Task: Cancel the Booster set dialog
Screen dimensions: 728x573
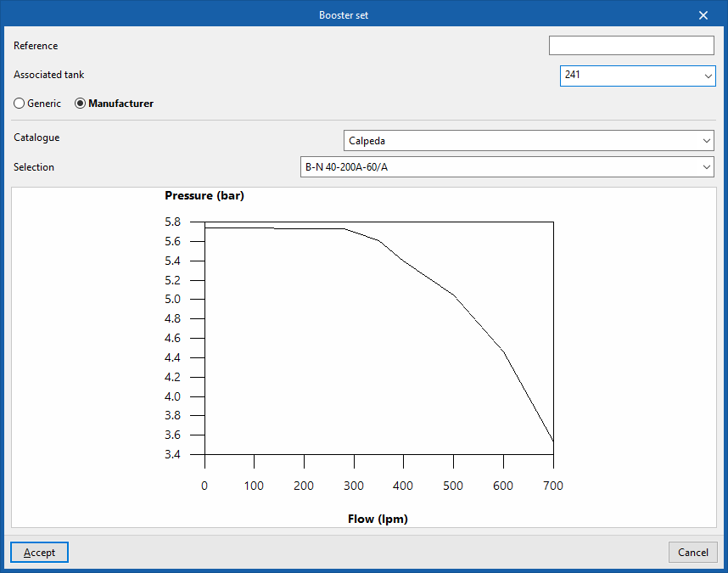Action: [x=692, y=552]
